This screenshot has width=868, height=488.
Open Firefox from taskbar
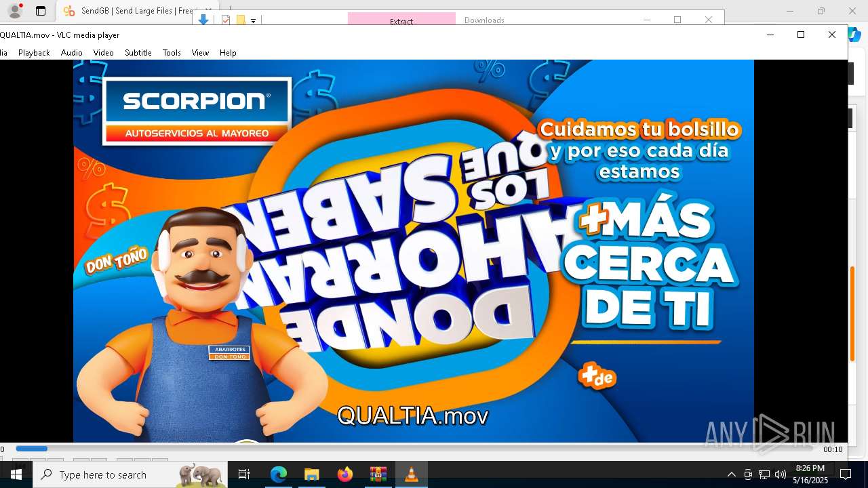[x=344, y=474]
